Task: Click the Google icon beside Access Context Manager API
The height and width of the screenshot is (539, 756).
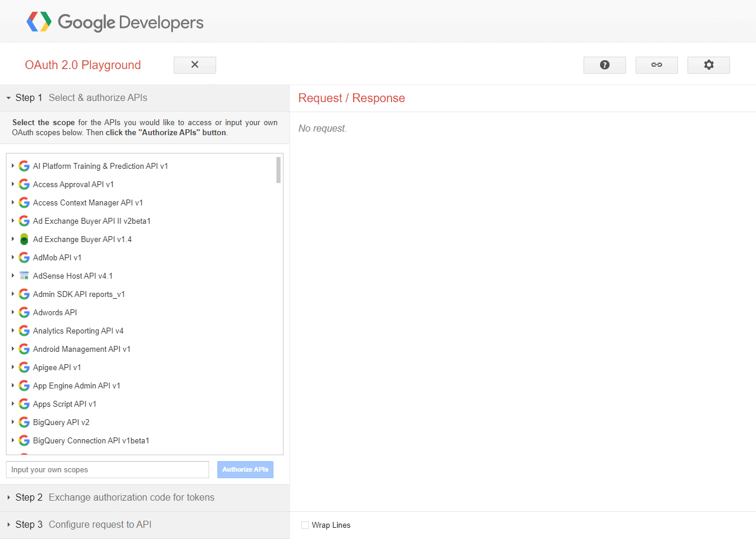Action: pos(24,202)
